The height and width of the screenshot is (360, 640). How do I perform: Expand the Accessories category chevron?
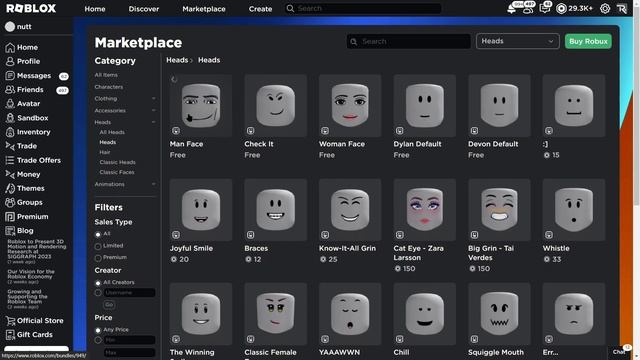tap(153, 111)
